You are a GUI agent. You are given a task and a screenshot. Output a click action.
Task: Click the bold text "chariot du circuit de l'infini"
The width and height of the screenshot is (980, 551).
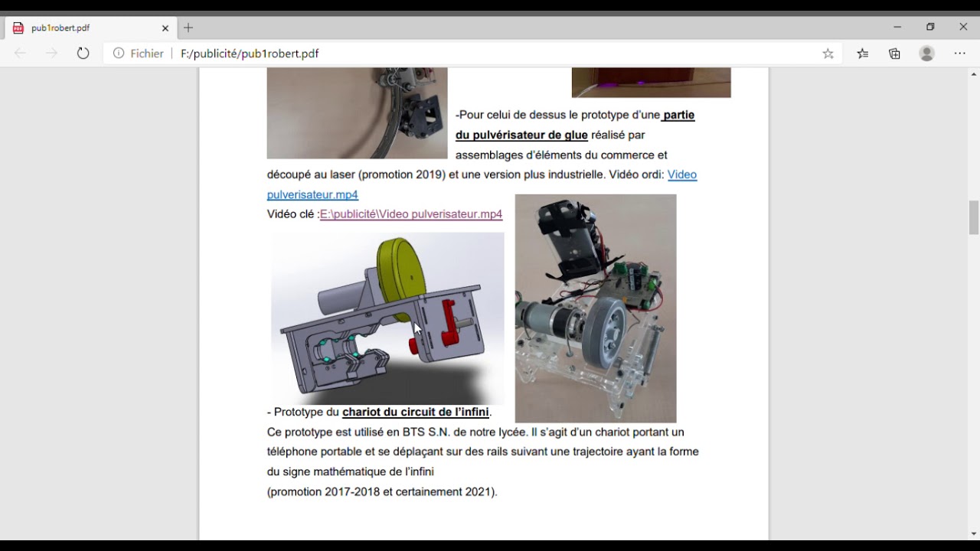416,412
